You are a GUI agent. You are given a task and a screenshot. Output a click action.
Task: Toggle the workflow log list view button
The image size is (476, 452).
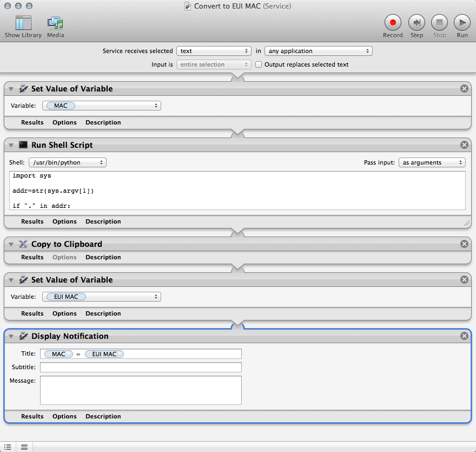8,447
